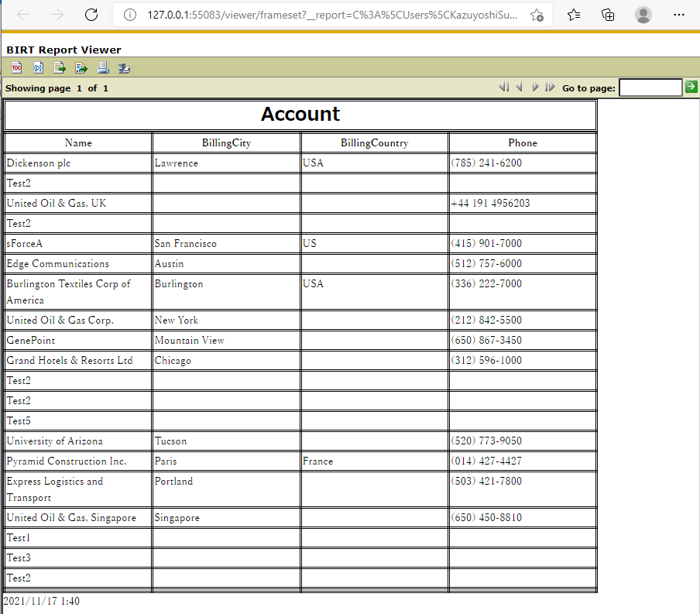Image resolution: width=700 pixels, height=614 pixels.
Task: Click the Export Report icon
Action: [x=81, y=67]
